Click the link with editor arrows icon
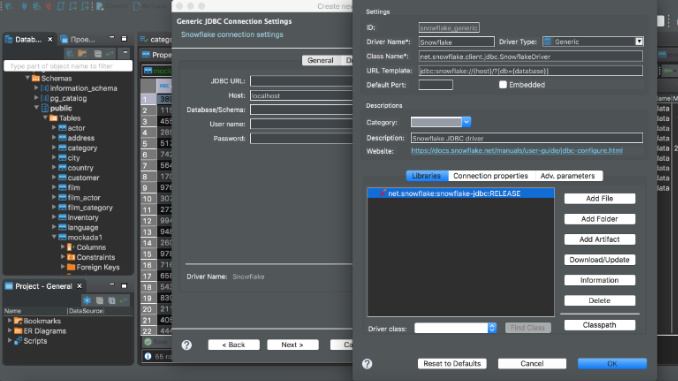Screen dimensions: 678x381 (110, 54)
